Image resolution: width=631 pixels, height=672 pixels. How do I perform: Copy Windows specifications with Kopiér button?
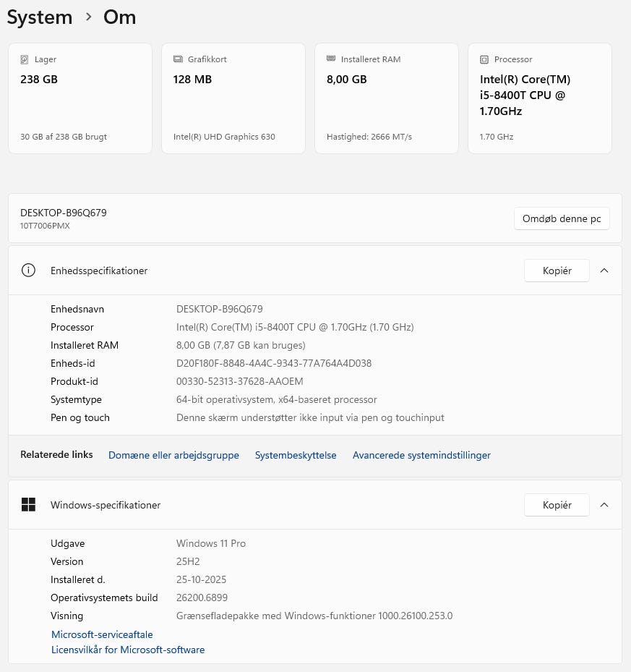pyautogui.click(x=557, y=505)
